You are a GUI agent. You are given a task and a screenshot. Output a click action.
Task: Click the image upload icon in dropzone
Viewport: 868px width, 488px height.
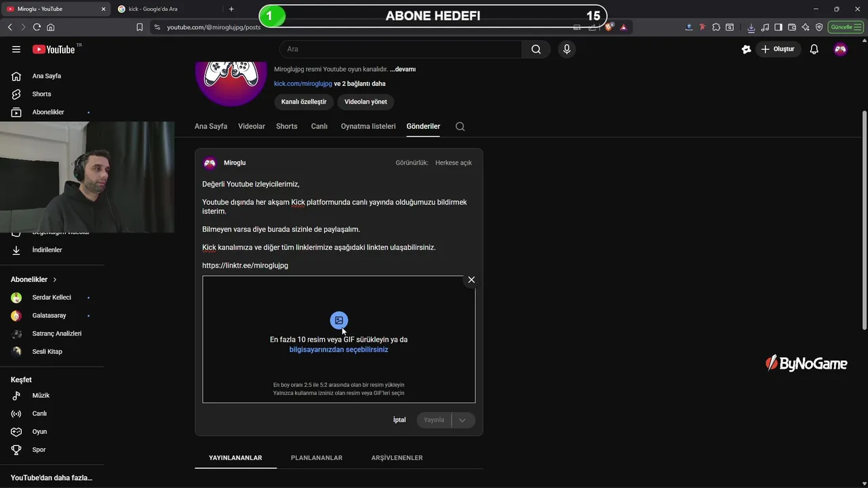(338, 320)
